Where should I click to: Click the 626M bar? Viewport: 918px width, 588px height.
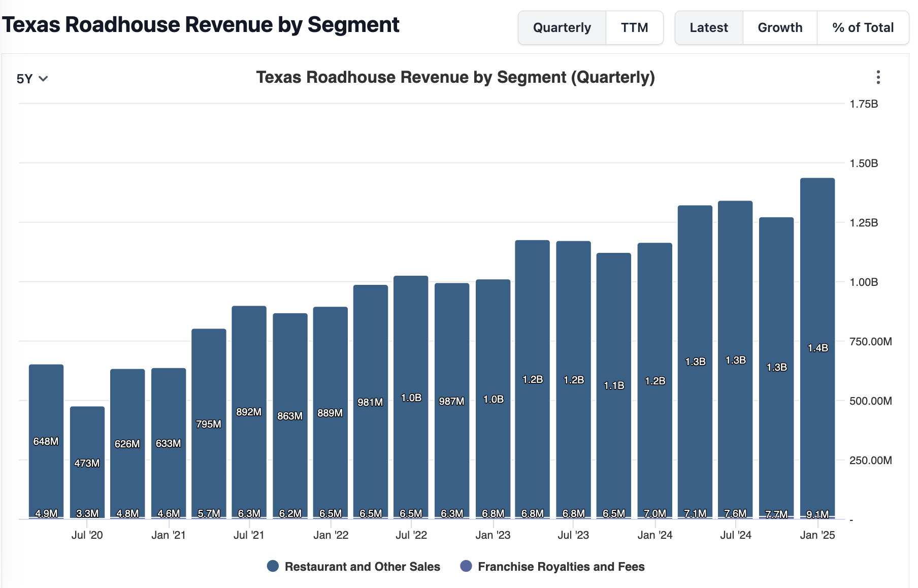pyautogui.click(x=127, y=443)
